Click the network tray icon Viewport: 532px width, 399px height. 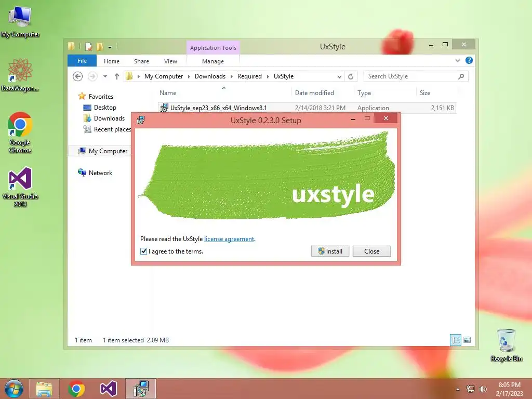471,389
